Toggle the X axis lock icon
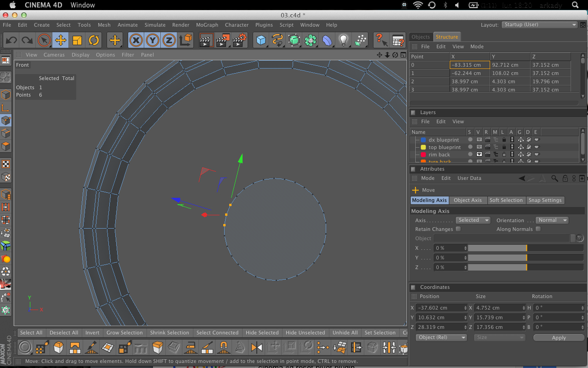Screen dimensions: 588x368 136,40
